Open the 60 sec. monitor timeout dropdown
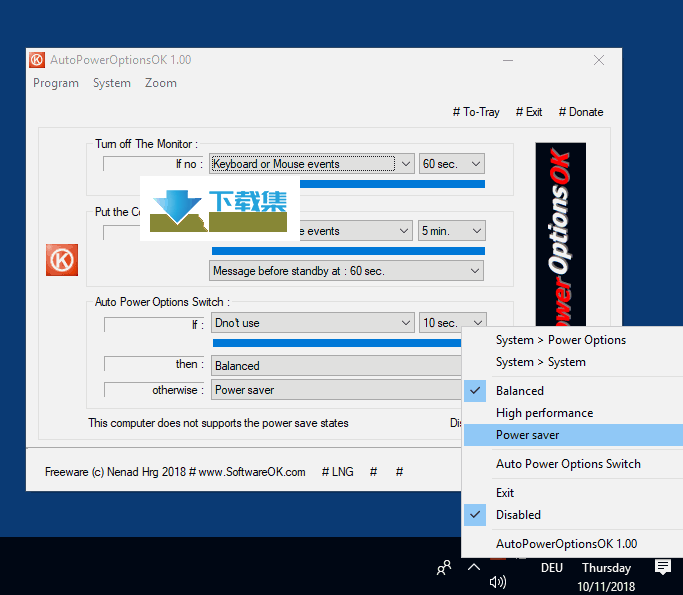This screenshot has width=683, height=595. pyautogui.click(x=452, y=164)
